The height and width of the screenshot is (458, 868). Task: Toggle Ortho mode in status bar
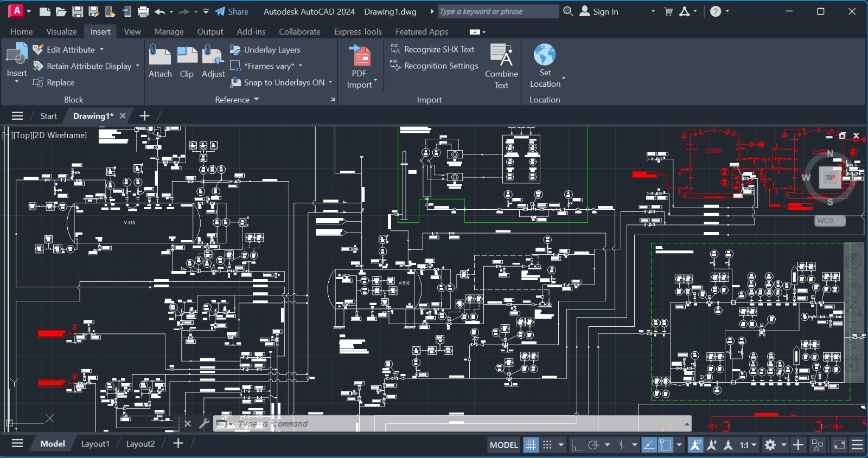[577, 445]
